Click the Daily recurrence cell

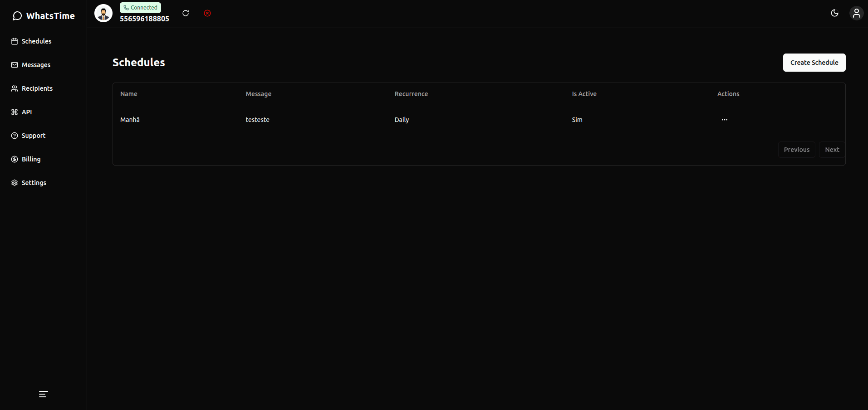coord(402,120)
